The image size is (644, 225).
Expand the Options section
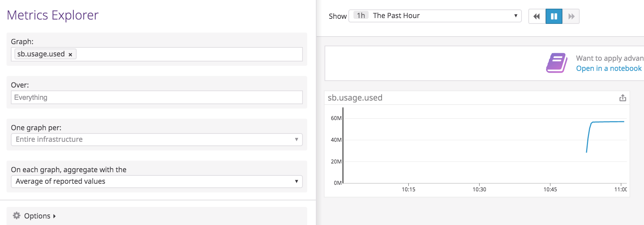[37, 216]
